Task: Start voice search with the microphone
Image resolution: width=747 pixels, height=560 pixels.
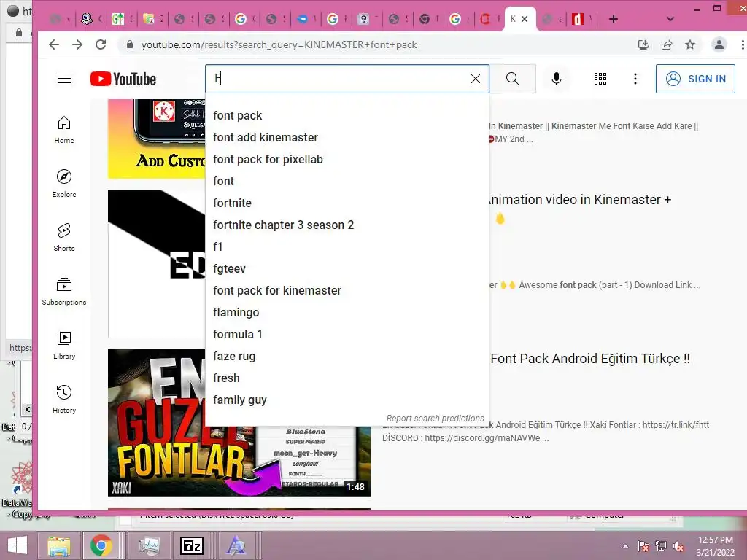Action: (556, 79)
